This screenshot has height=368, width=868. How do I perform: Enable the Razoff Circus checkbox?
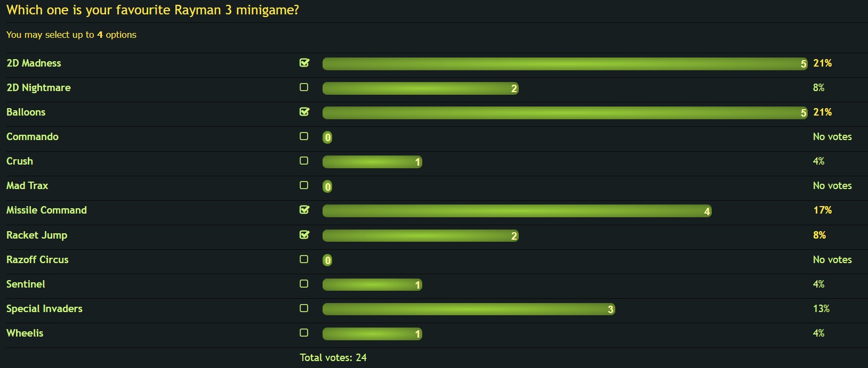click(304, 259)
